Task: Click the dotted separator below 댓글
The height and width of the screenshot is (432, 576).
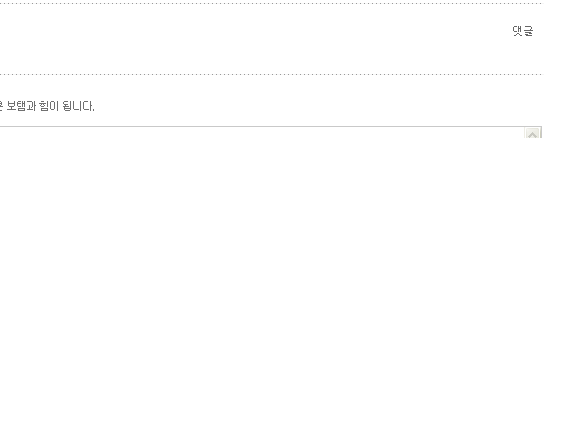Action: (x=271, y=74)
